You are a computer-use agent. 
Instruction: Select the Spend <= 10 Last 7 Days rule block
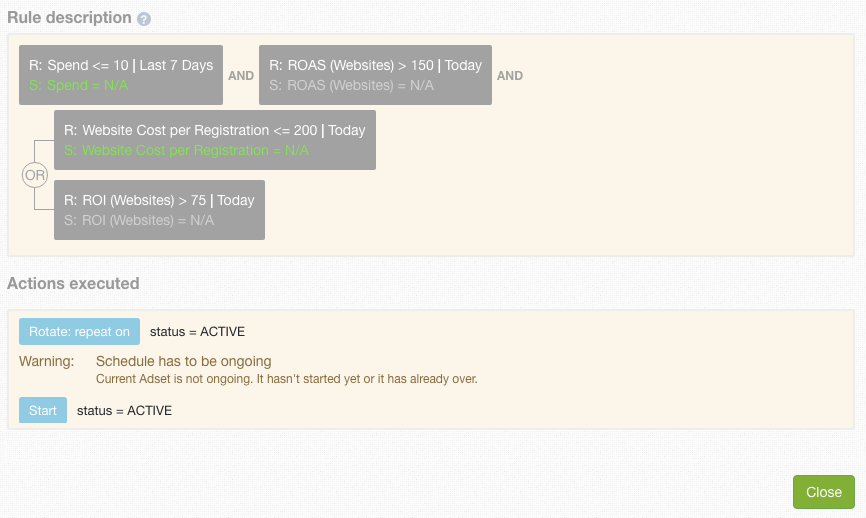121,75
